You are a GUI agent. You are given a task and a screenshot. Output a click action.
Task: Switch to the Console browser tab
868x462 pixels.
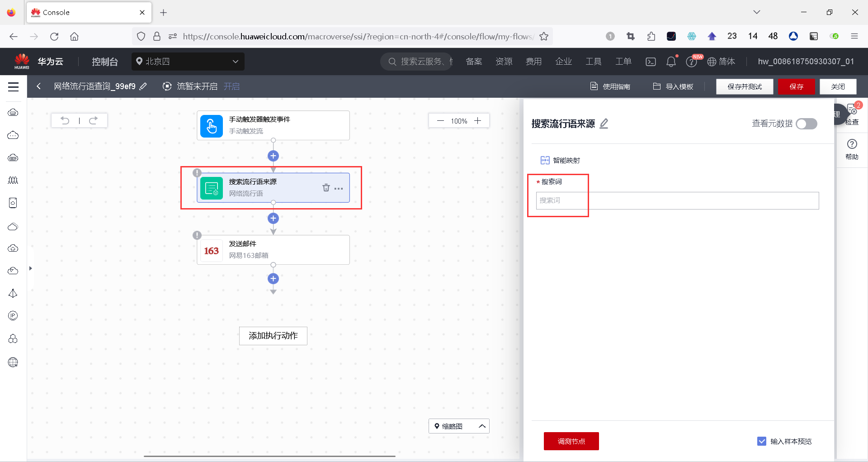[89, 13]
